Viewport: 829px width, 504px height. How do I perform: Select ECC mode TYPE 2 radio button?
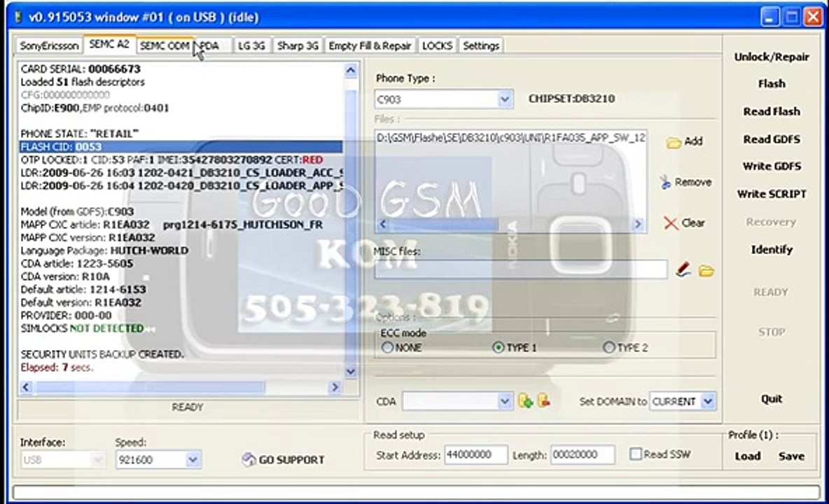pos(608,347)
